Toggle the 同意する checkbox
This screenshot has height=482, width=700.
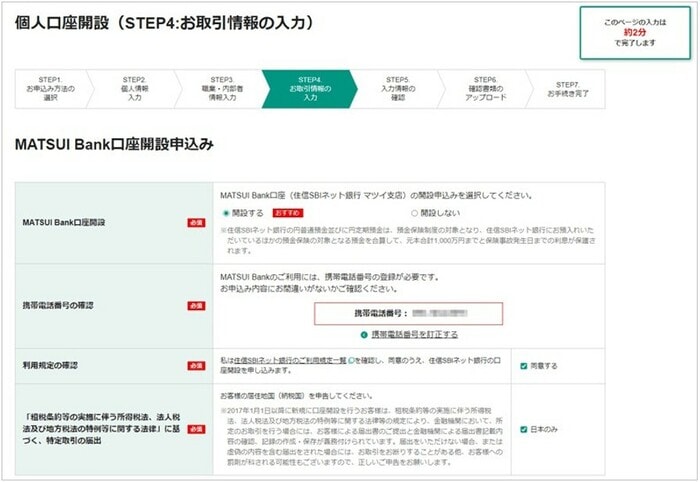(524, 366)
